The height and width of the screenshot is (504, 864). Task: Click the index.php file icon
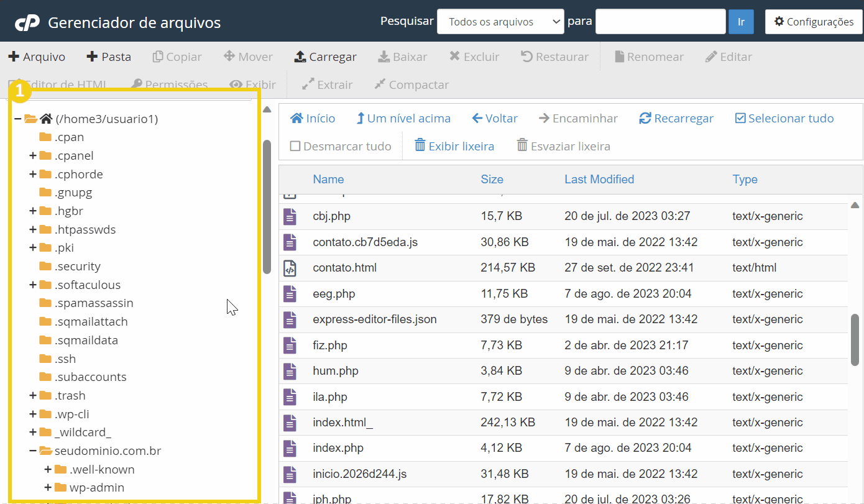coord(290,448)
